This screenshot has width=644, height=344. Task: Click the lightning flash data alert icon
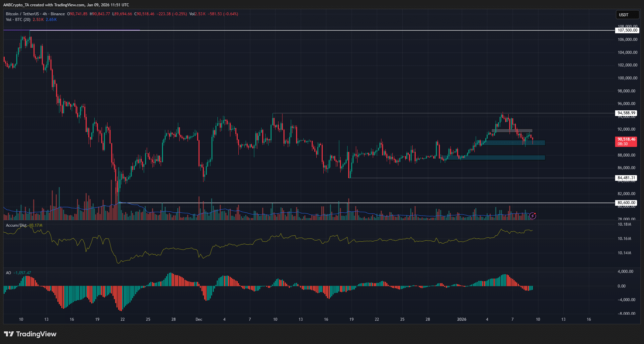coord(533,216)
